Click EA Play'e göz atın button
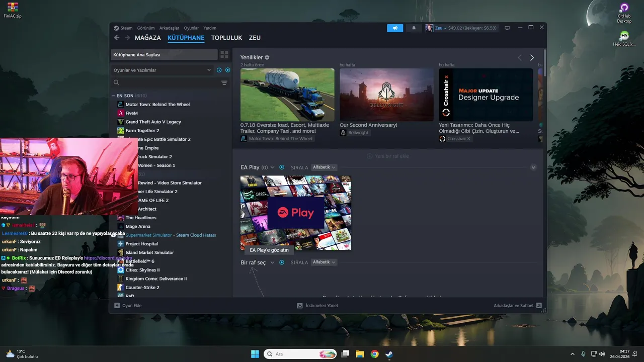Image resolution: width=644 pixels, height=362 pixels. click(269, 250)
